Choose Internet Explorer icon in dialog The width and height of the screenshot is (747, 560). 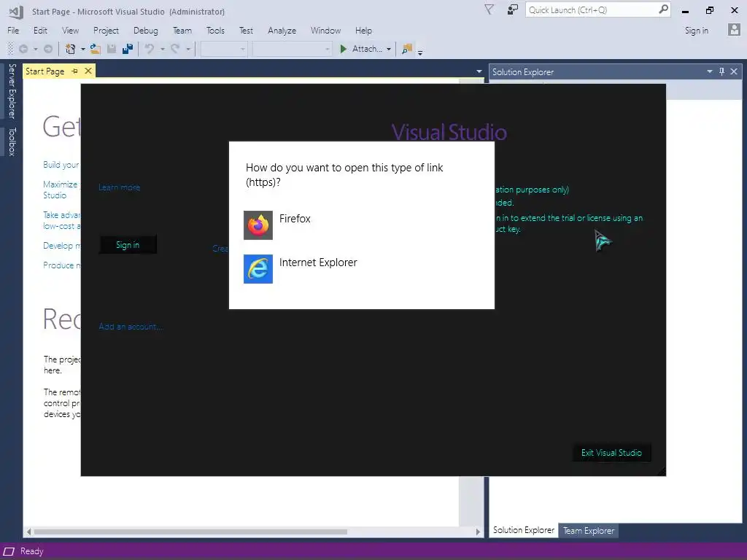coord(258,268)
